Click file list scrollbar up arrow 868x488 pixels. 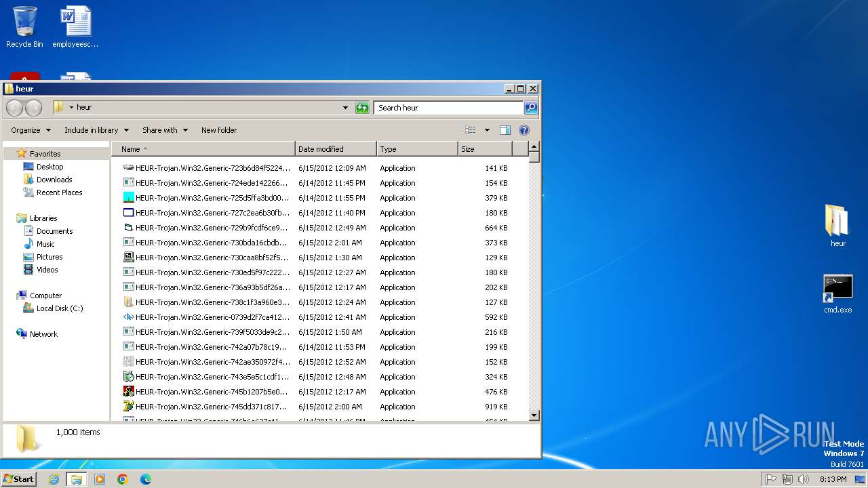[x=534, y=147]
